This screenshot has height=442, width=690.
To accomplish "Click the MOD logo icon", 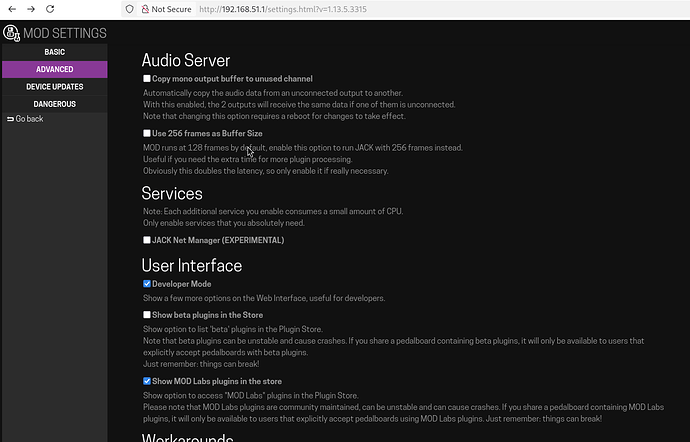I will [x=11, y=33].
